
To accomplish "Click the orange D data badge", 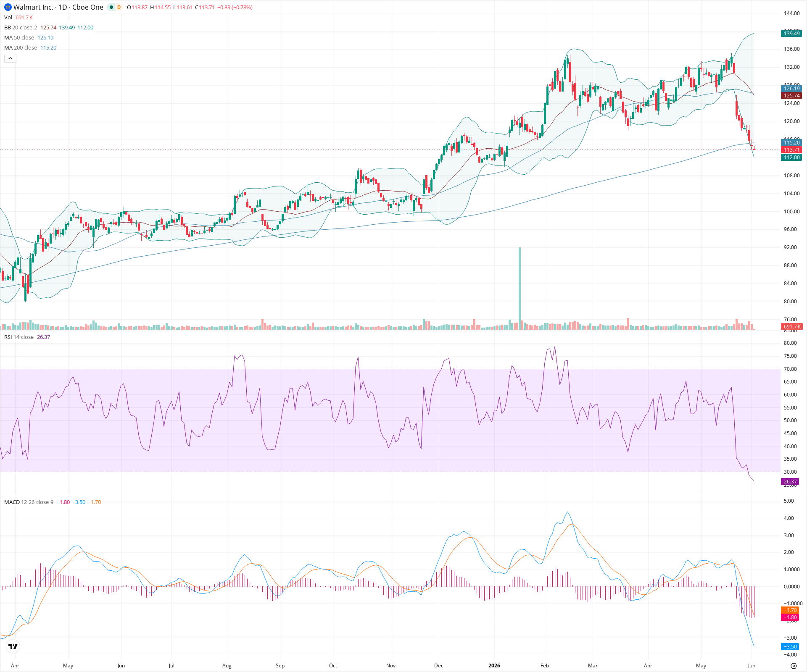I will tap(119, 7).
